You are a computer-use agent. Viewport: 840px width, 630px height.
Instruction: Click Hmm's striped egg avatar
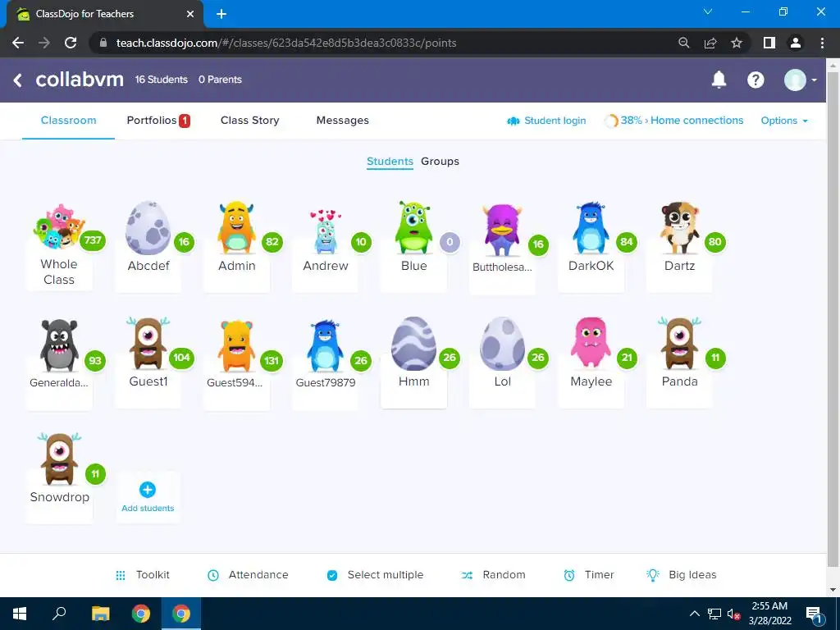pyautogui.click(x=413, y=344)
